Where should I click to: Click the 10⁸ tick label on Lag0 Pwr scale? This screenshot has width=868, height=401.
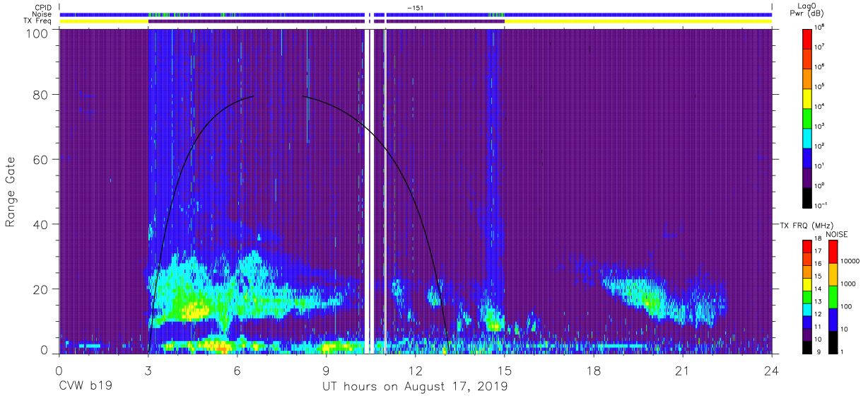tap(821, 27)
